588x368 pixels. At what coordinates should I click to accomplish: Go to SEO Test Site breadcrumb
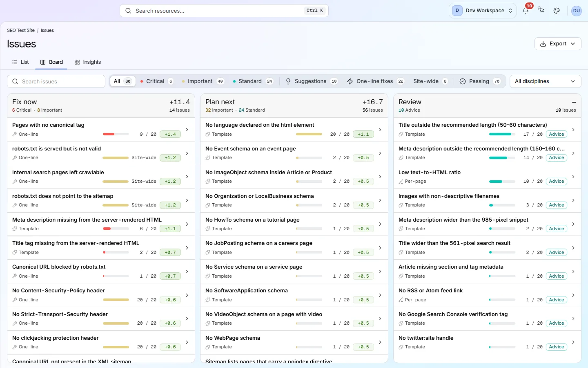[21, 30]
